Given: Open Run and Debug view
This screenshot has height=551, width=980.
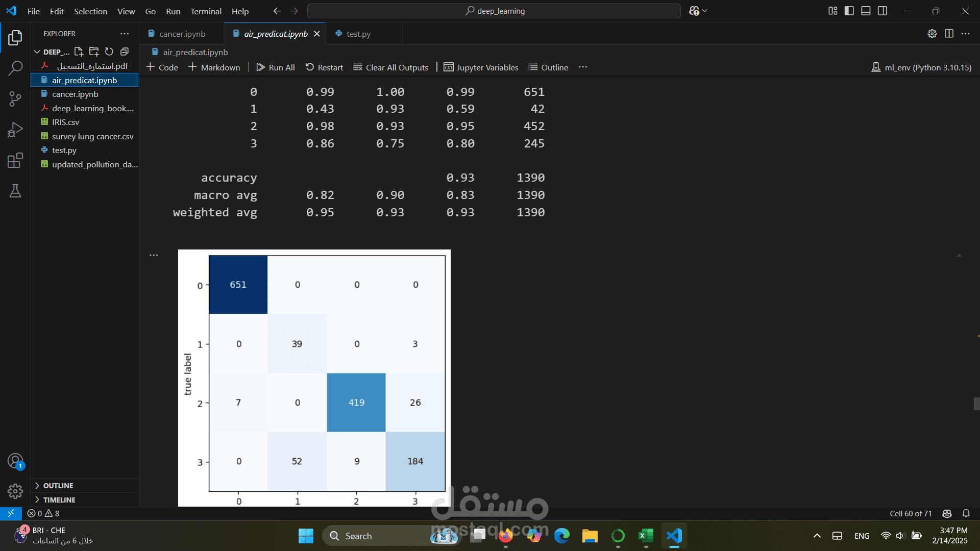Looking at the screenshot, I should tap(15, 130).
